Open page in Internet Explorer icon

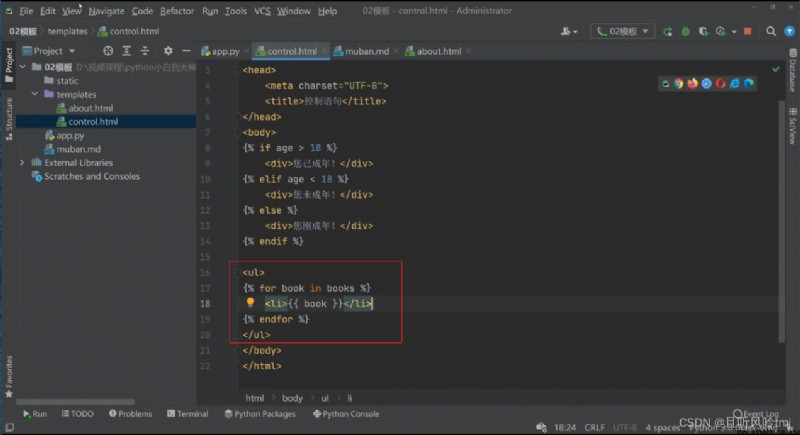[x=735, y=84]
